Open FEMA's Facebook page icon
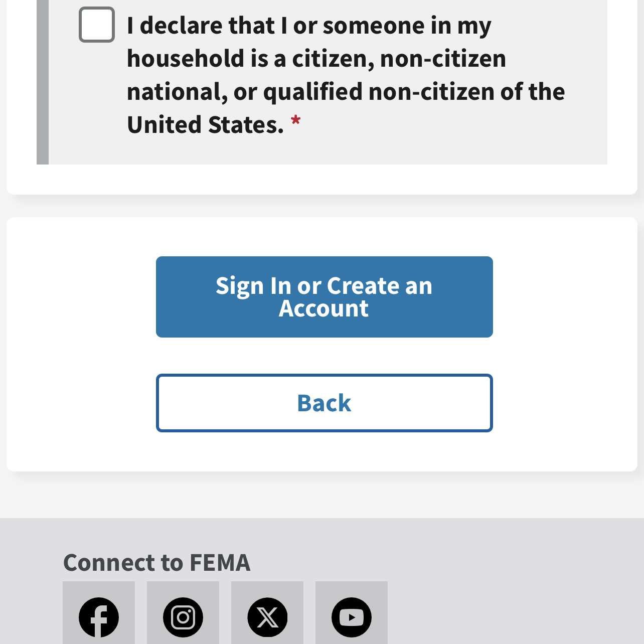 tap(99, 617)
